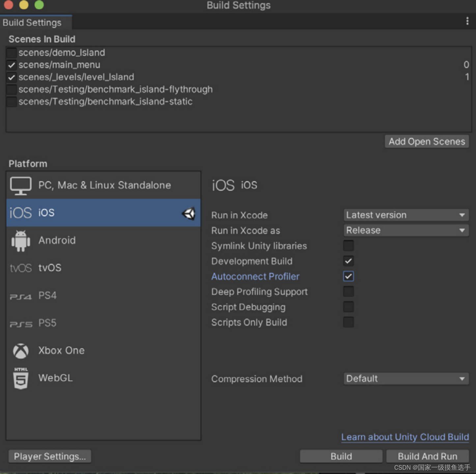The height and width of the screenshot is (474, 476).
Task: Click the Scripts Only Build label
Action: pos(249,323)
